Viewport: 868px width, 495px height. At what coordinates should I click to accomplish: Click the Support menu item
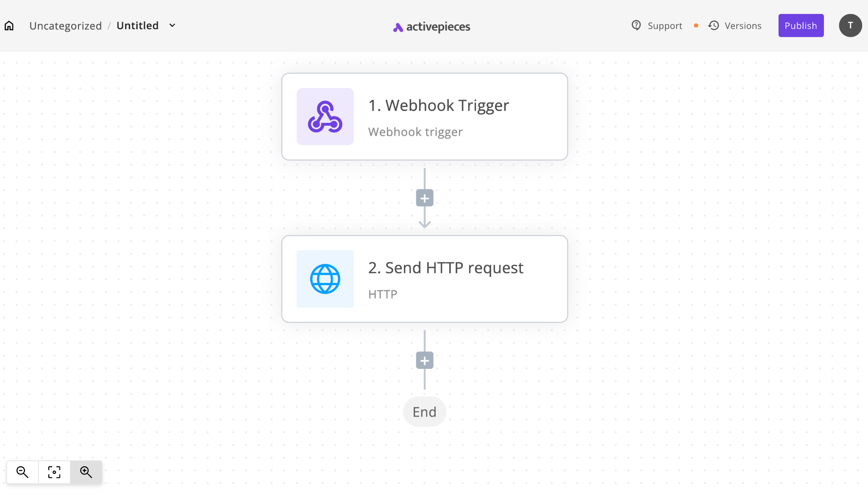tap(657, 25)
